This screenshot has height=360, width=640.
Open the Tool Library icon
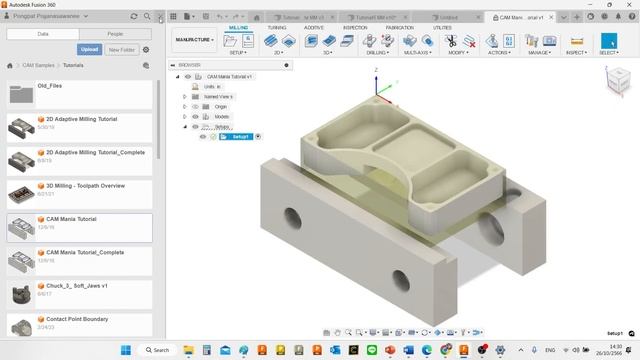coord(532,41)
